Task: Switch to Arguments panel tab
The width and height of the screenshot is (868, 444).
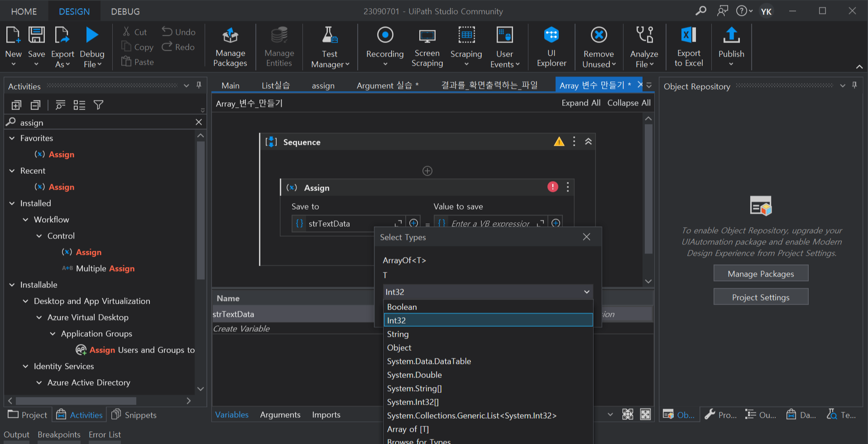Action: (280, 415)
